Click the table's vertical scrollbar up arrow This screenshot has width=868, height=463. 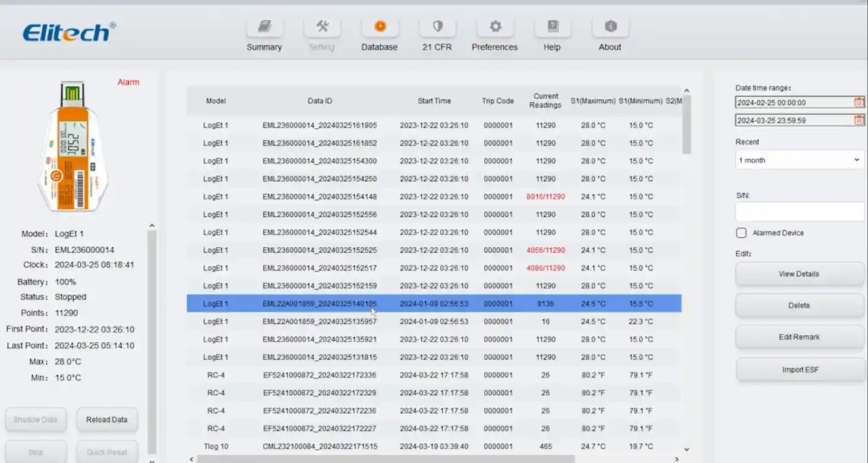point(687,91)
